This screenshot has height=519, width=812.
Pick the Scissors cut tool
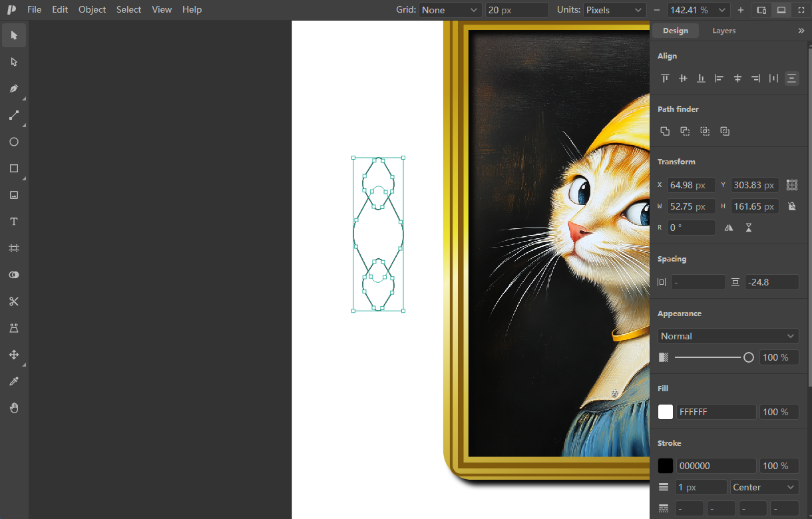(14, 301)
